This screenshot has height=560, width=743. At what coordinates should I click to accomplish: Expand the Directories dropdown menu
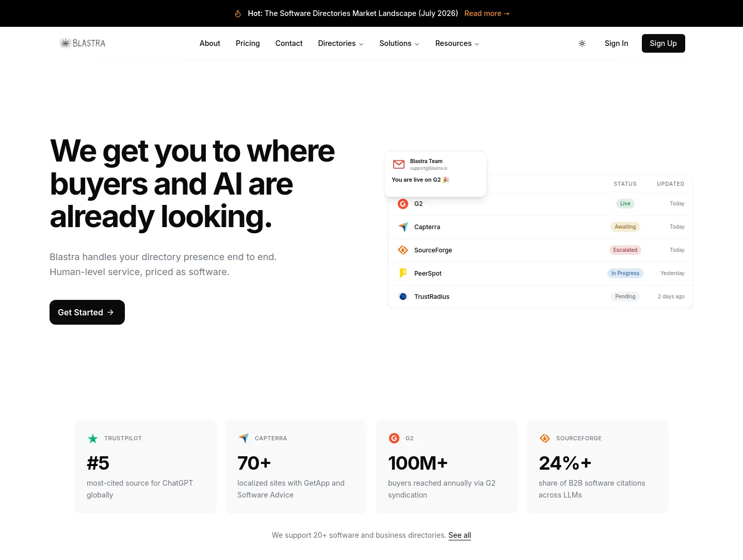point(341,43)
